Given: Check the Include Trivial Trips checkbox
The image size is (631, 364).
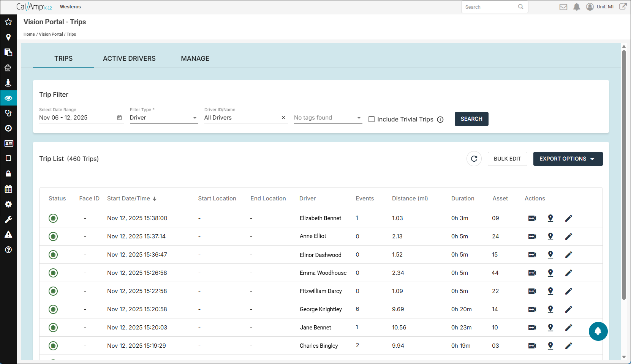Looking at the screenshot, I should click(x=372, y=119).
